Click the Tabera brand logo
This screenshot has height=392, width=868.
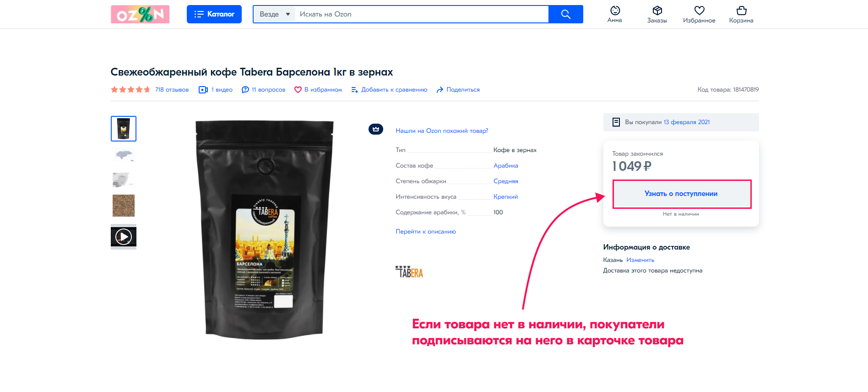coord(409,272)
